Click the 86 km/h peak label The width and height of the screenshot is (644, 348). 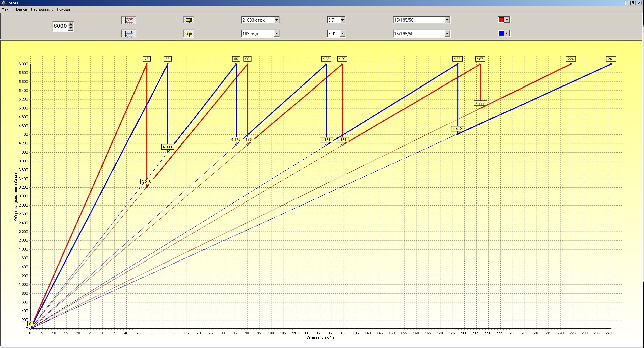[236, 59]
